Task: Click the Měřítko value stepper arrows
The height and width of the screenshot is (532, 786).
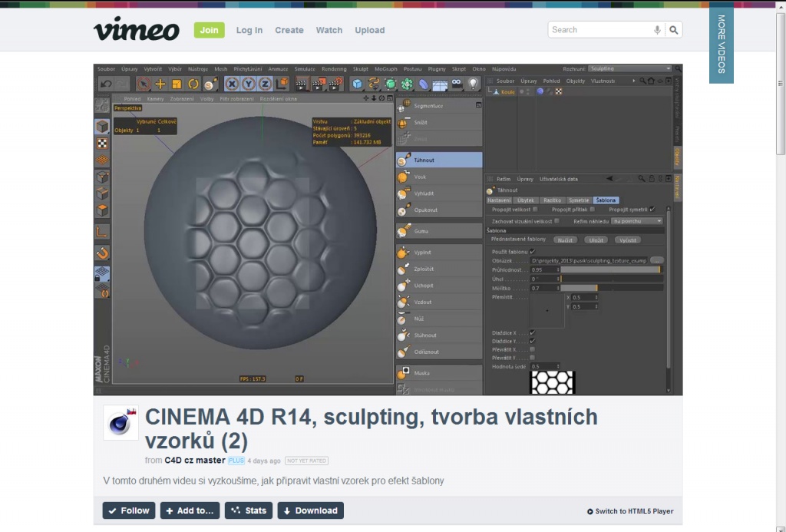Action: click(x=558, y=289)
